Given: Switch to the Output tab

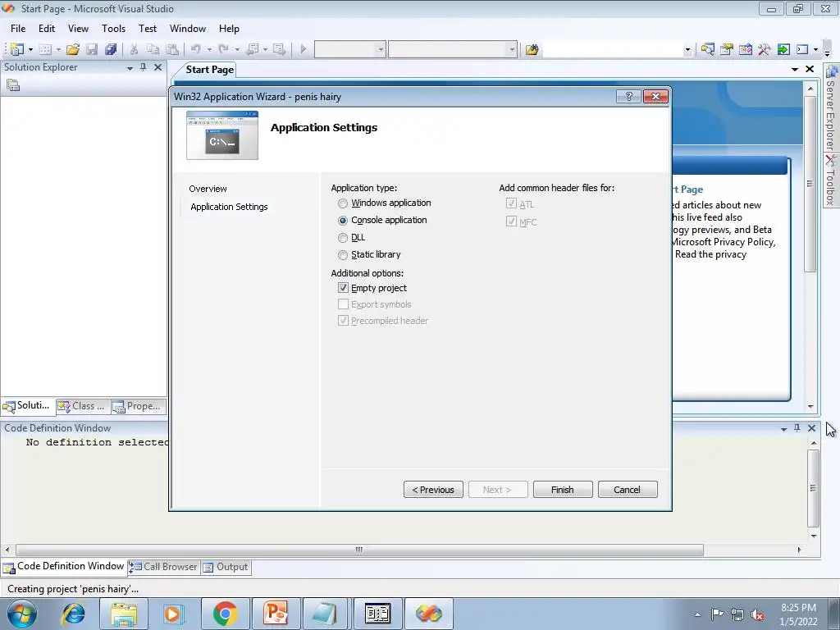Looking at the screenshot, I should click(226, 567).
